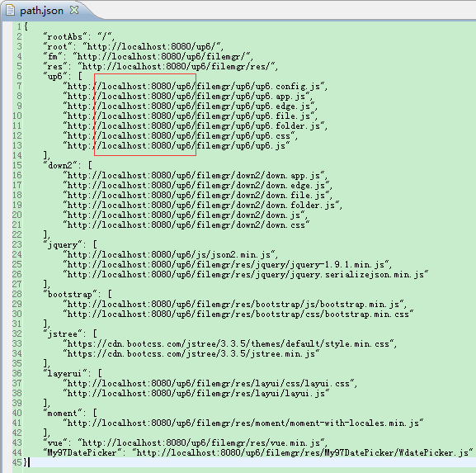This screenshot has width=476, height=473.
Task: Click the moment-with-locales.min.js path line
Action: (243, 423)
